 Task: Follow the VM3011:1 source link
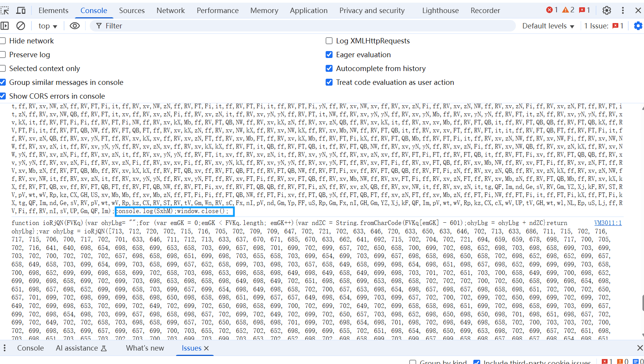(x=608, y=223)
